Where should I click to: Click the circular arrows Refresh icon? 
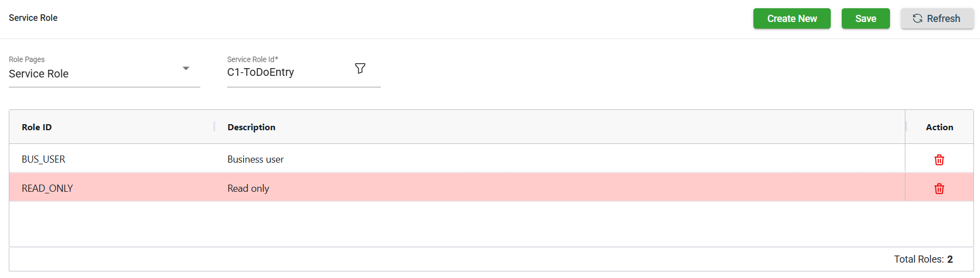coord(917,18)
